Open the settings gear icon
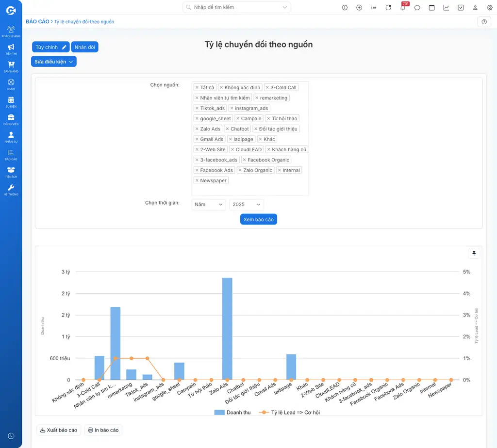The height and width of the screenshot is (448, 497). [490, 8]
